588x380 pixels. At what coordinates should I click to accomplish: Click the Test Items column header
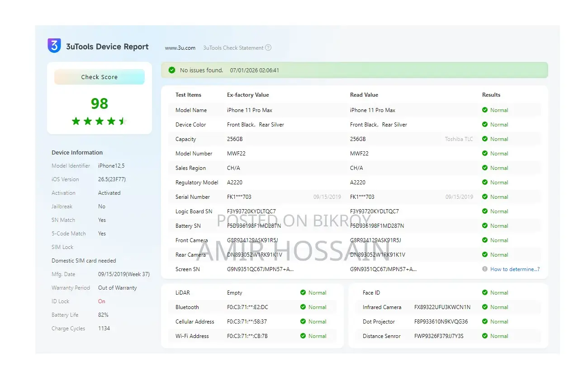click(188, 95)
